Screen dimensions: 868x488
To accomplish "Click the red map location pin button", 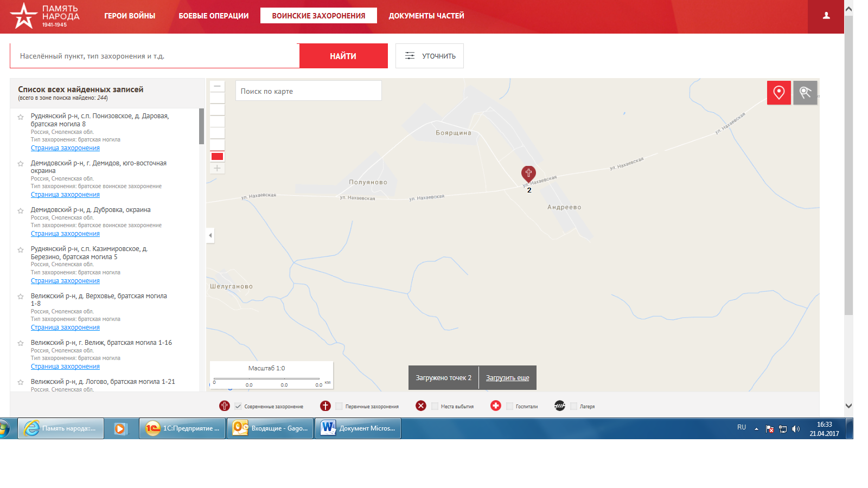I will (778, 93).
